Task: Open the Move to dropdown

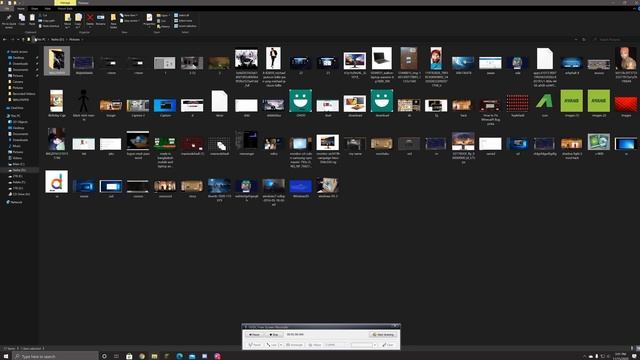Action: tap(67, 20)
